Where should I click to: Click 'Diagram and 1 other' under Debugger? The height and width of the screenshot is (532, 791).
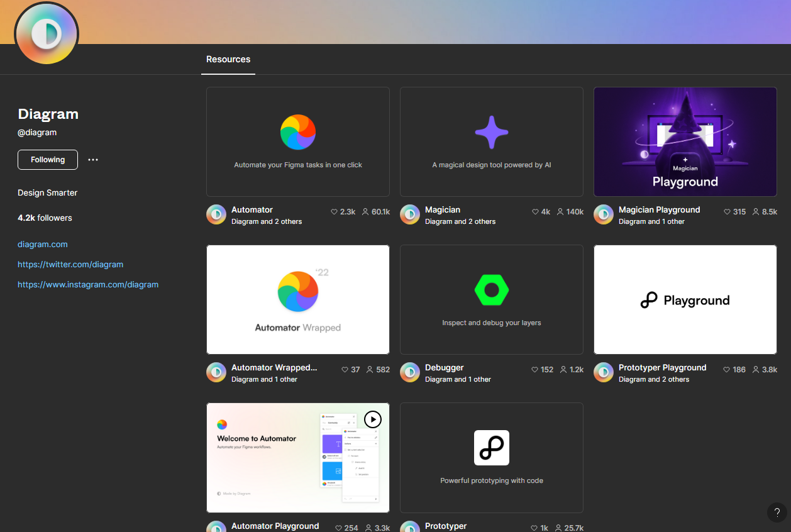pyautogui.click(x=458, y=379)
